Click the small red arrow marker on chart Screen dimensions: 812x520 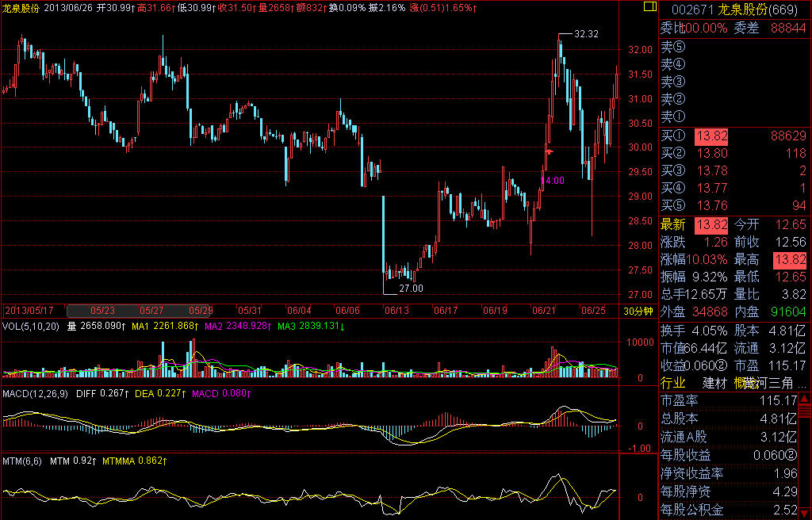point(549,151)
